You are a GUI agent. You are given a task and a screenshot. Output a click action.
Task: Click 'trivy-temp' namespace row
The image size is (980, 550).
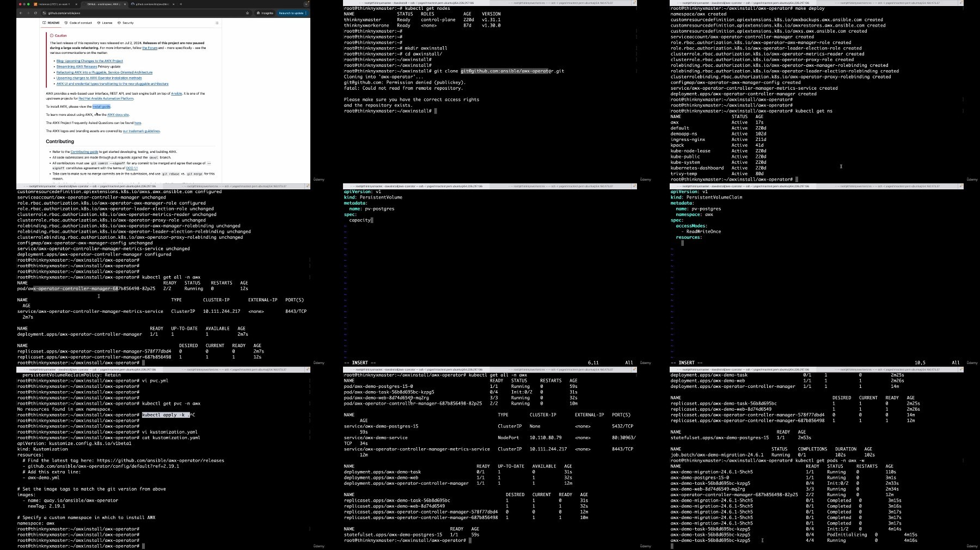pyautogui.click(x=718, y=174)
